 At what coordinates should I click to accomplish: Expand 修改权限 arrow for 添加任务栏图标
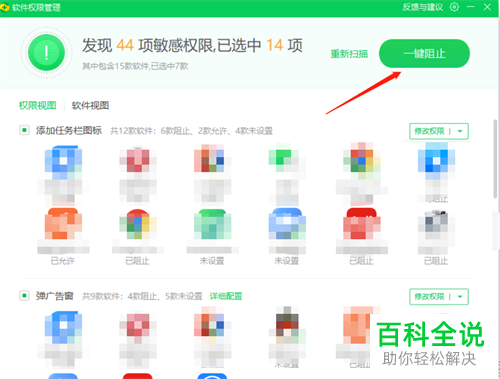click(x=460, y=131)
